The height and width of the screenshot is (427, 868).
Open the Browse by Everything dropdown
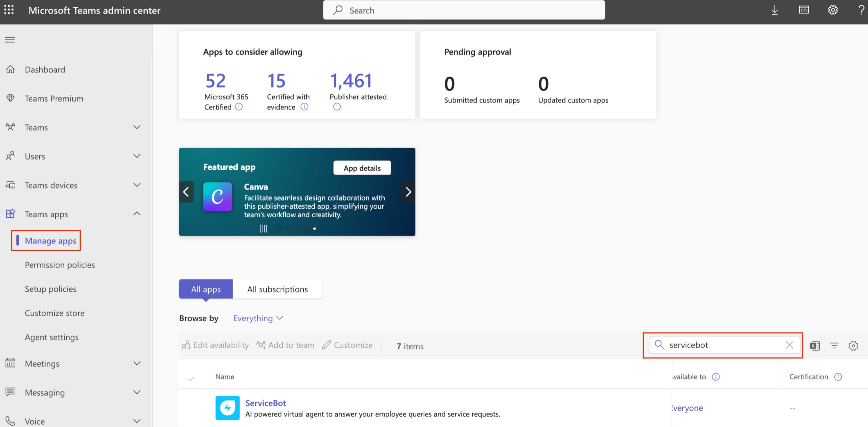pos(258,318)
